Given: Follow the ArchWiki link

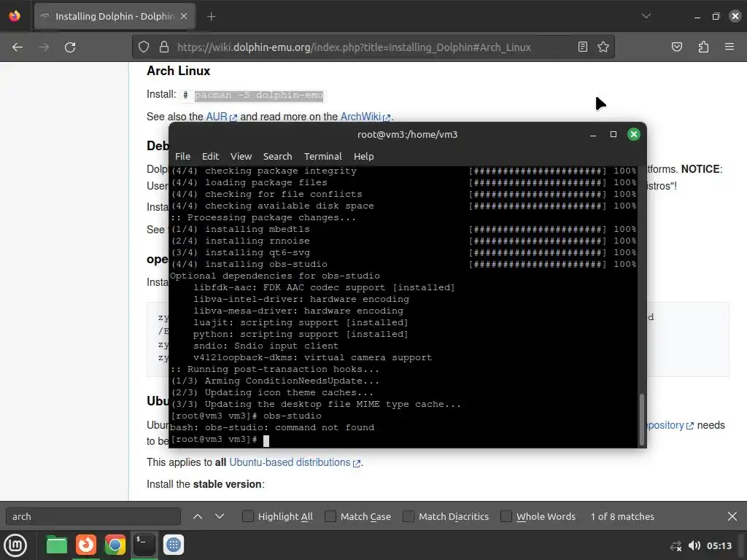Looking at the screenshot, I should (365, 117).
